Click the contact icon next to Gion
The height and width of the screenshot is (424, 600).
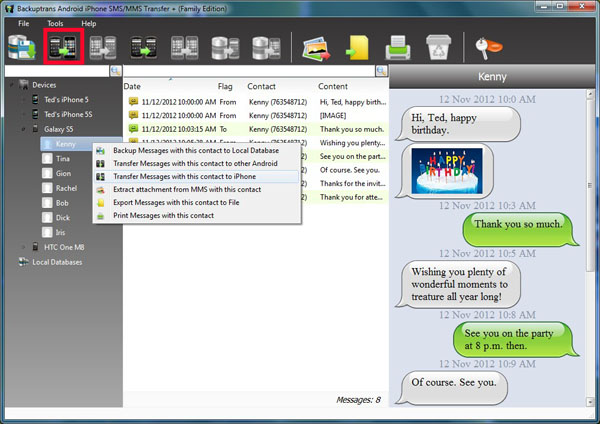point(47,173)
